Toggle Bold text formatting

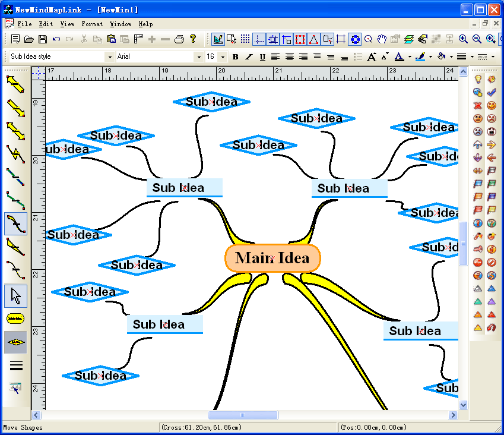click(x=235, y=57)
